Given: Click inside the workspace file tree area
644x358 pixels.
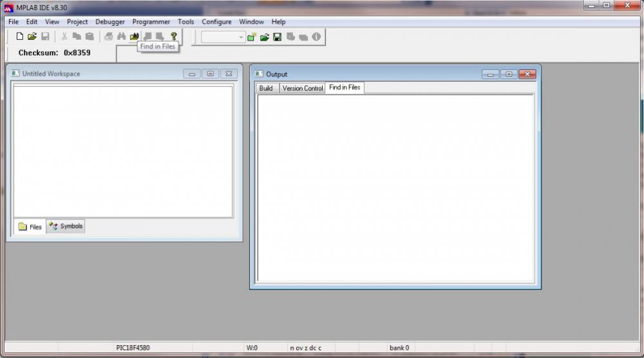Looking at the screenshot, I should [123, 151].
